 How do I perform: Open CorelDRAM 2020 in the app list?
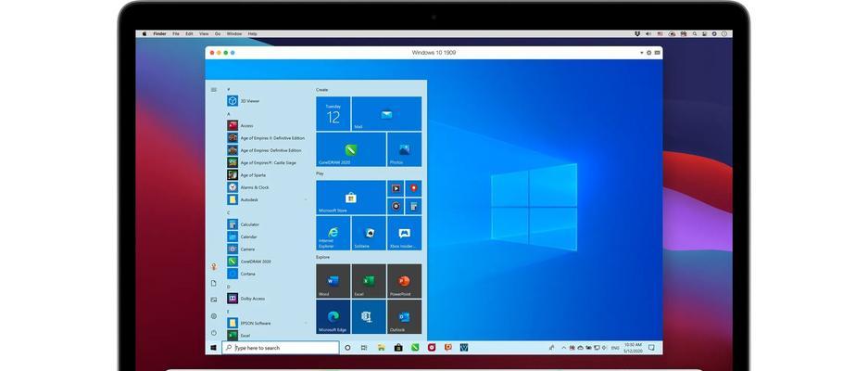pos(249,262)
